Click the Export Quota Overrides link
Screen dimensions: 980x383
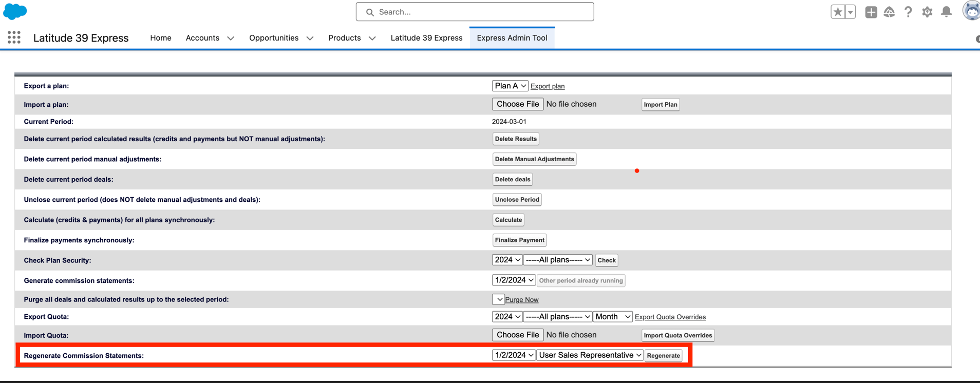pos(670,317)
